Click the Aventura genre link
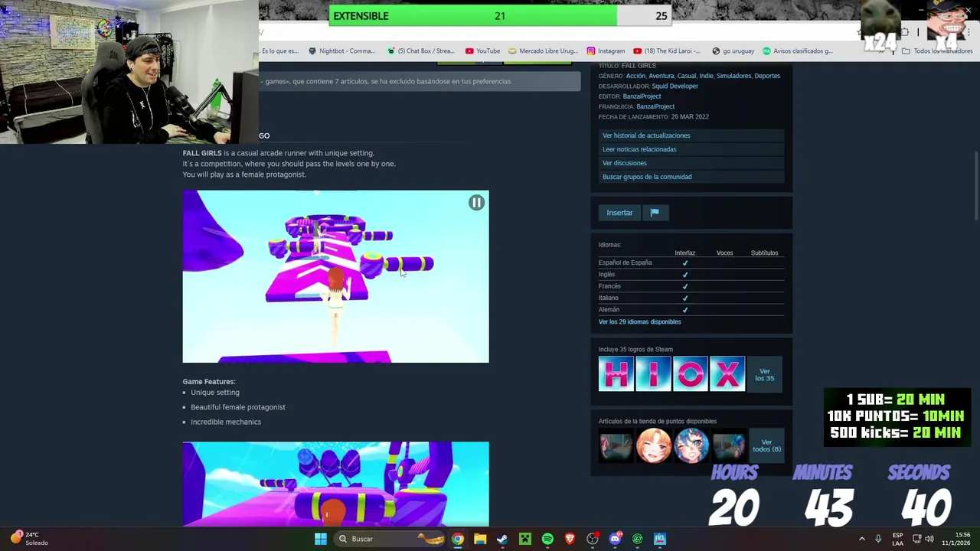The width and height of the screenshot is (980, 551). click(661, 76)
